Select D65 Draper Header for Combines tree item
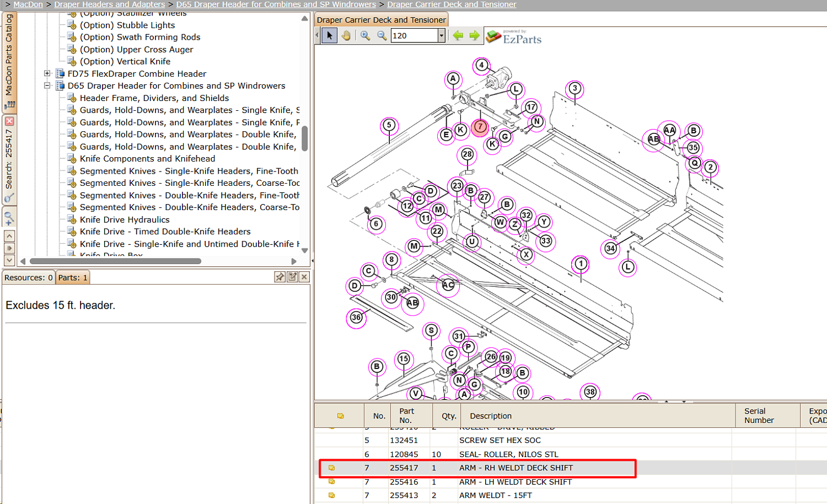The width and height of the screenshot is (827, 504). pyautogui.click(x=176, y=86)
